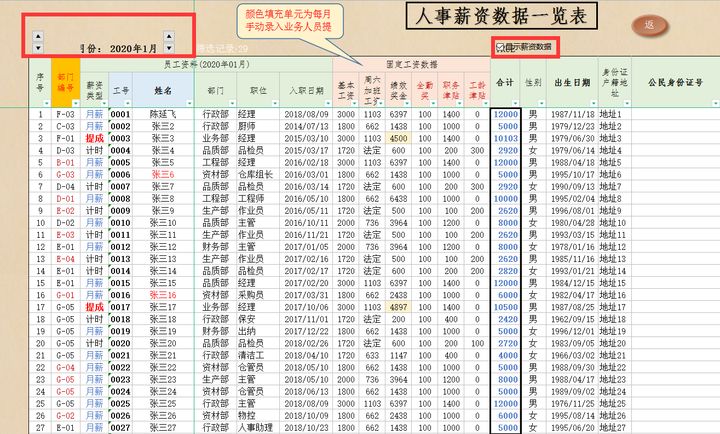Viewport: 720px width, 434px height.
Task: Select the 公民身份证号 column header
Action: [675, 83]
